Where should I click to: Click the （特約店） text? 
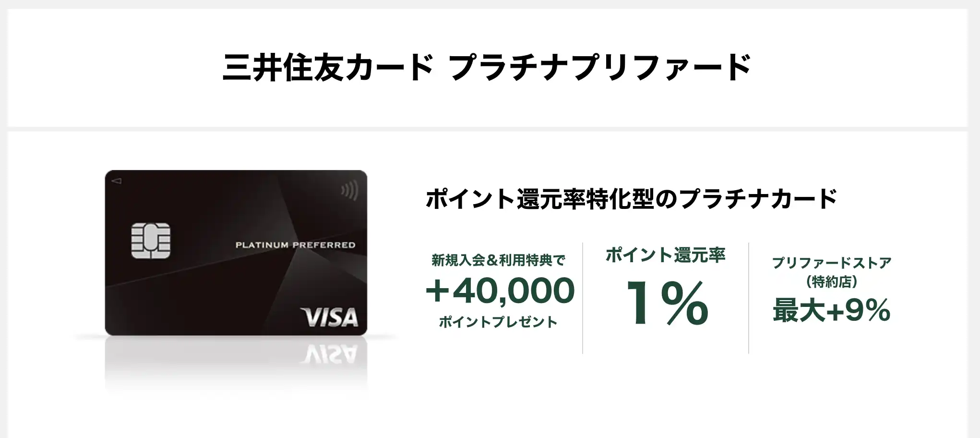[x=832, y=281]
